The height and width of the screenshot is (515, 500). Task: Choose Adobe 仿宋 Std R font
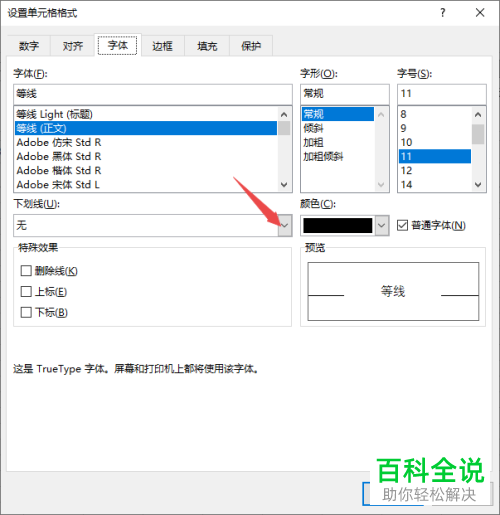(146, 142)
